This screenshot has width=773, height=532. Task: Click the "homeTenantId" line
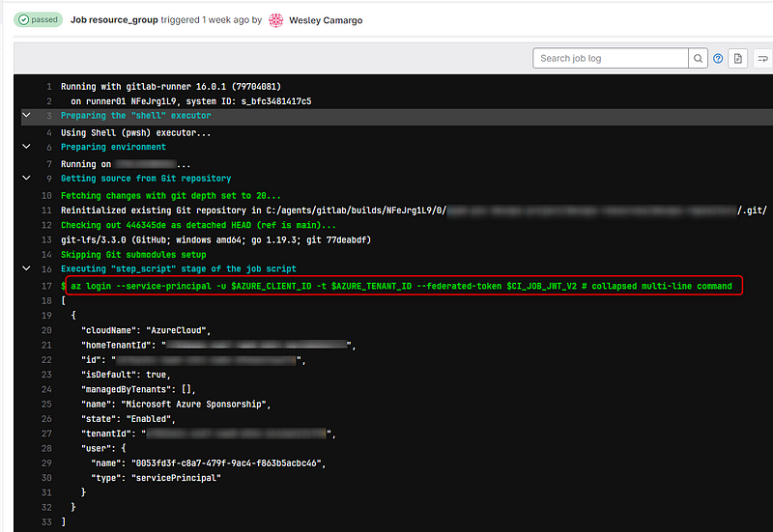pyautogui.click(x=218, y=346)
